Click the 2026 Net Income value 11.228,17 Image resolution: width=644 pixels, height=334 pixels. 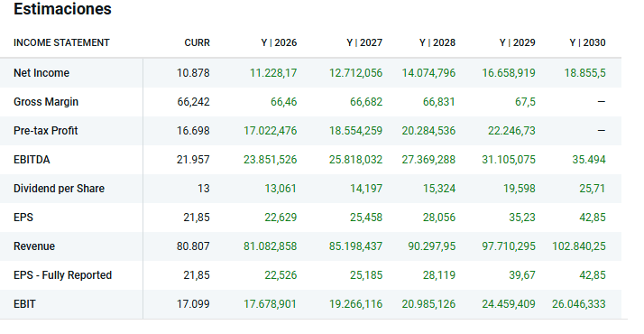coord(273,73)
